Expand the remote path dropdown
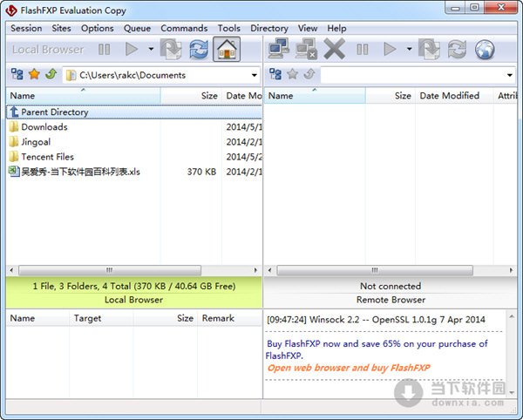Image resolution: width=523 pixels, height=420 pixels. (510, 75)
